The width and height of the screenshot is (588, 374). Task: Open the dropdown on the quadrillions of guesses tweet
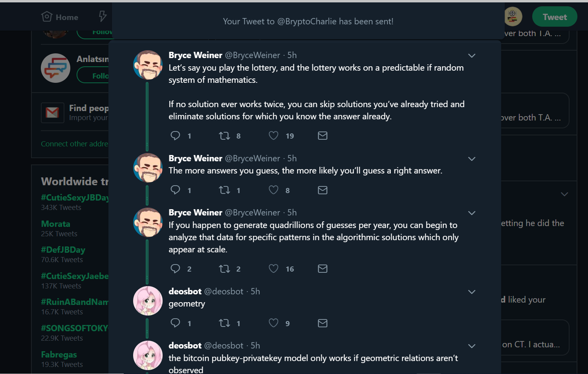[x=472, y=213]
